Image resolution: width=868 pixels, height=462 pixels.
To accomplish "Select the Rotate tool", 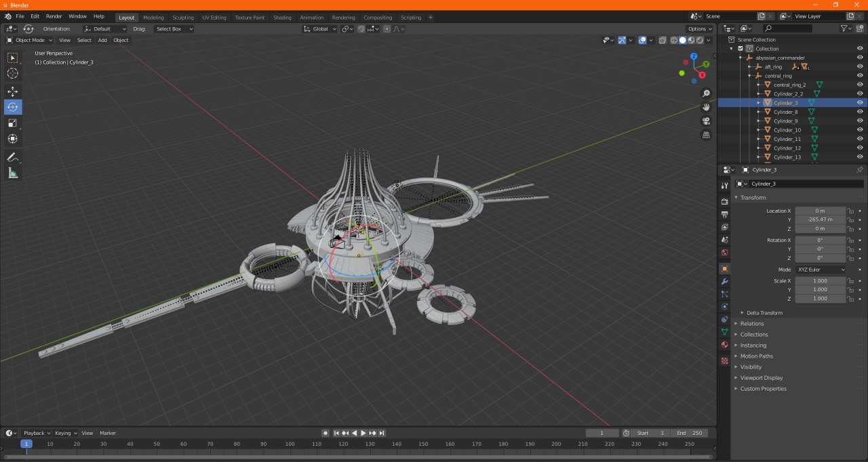I will (x=13, y=107).
